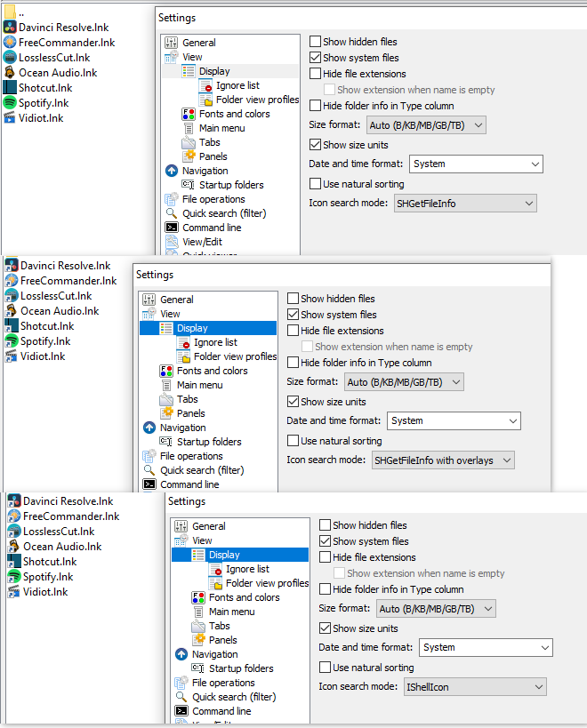Click Quick search magnifier icon in middle Settings tree
This screenshot has width=587, height=728.
[x=149, y=470]
